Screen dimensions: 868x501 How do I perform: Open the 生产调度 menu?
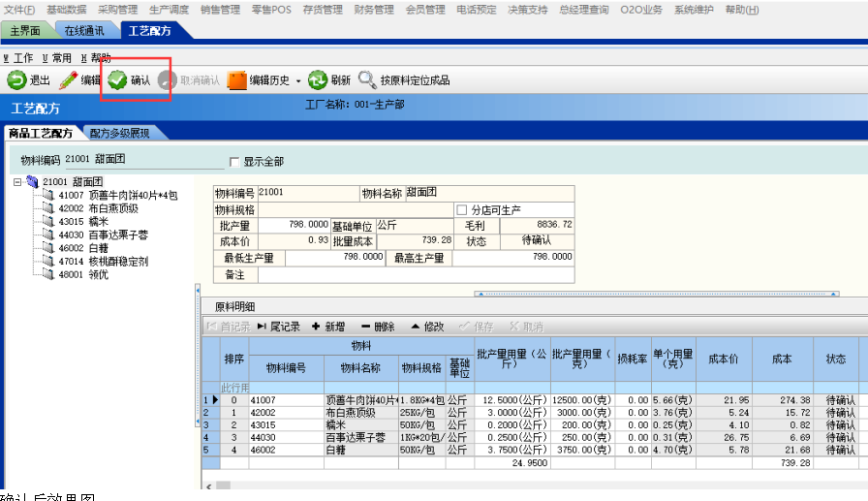[x=169, y=10]
